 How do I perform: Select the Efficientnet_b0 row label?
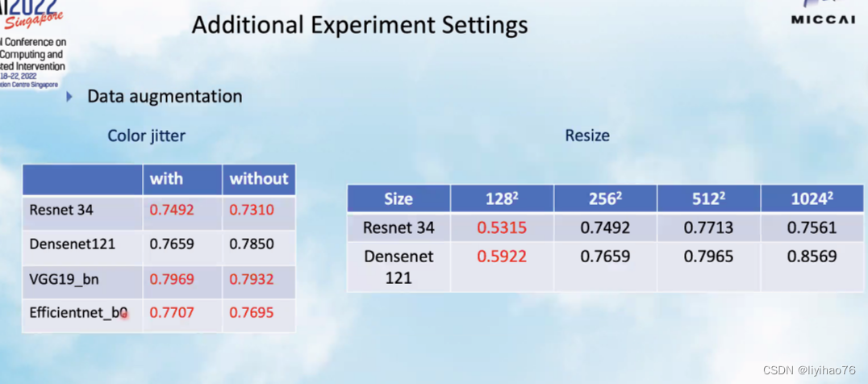pos(79,313)
